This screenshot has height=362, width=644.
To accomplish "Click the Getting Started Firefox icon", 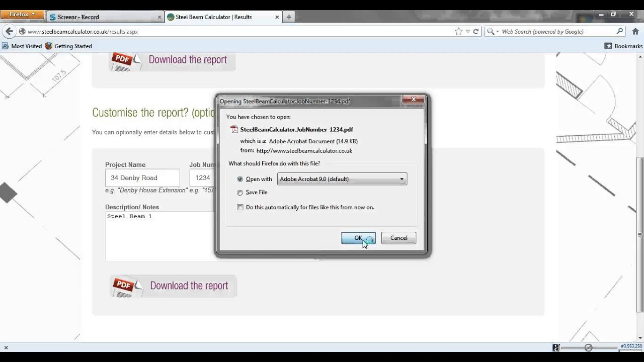I will pos(48,46).
